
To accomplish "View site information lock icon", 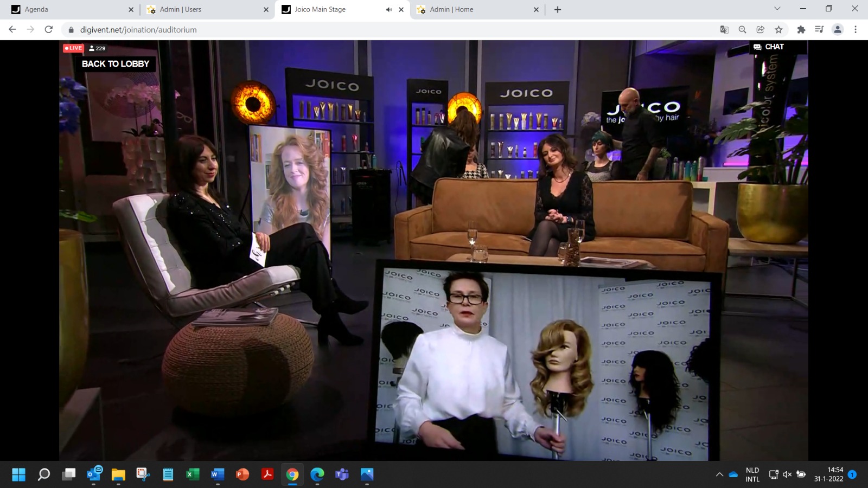I will pyautogui.click(x=71, y=30).
